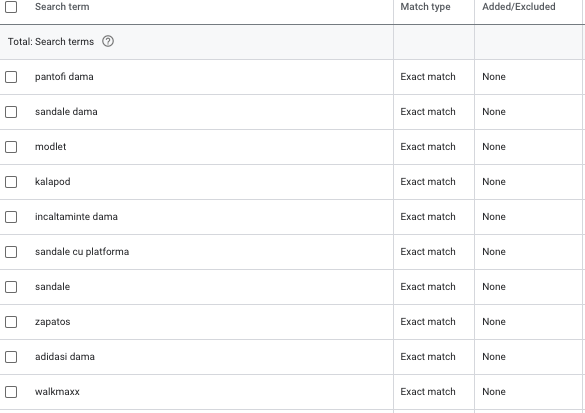585x413 pixels.
Task: Click the Exact match cell for kalapod
Action: 428,182
